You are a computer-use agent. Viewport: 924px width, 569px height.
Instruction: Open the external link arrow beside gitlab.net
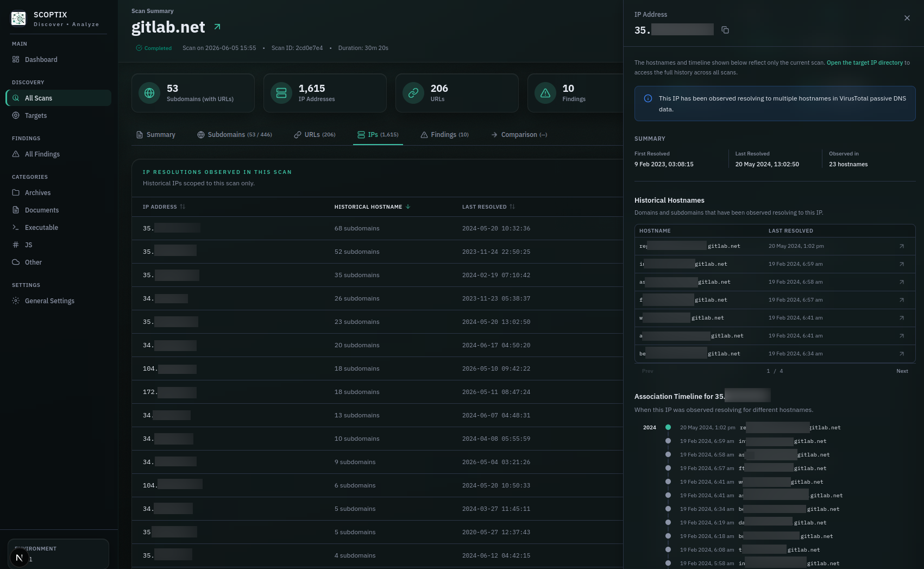[x=217, y=27]
